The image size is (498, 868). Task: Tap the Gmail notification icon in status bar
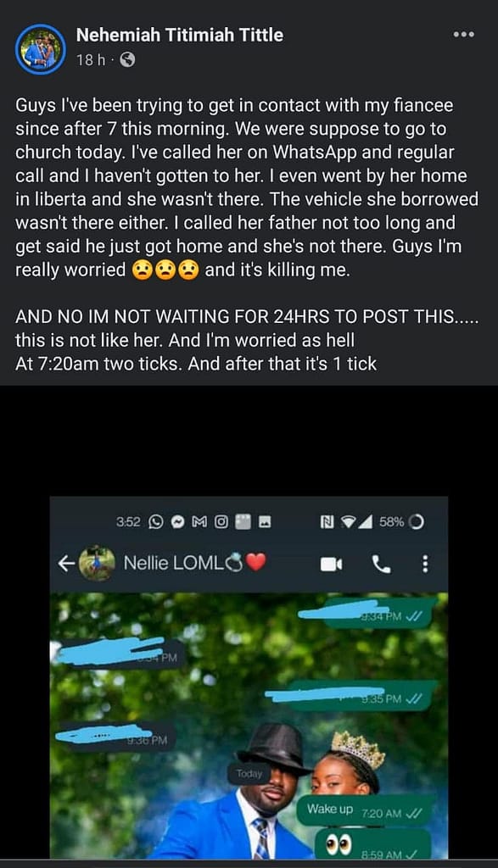199,521
